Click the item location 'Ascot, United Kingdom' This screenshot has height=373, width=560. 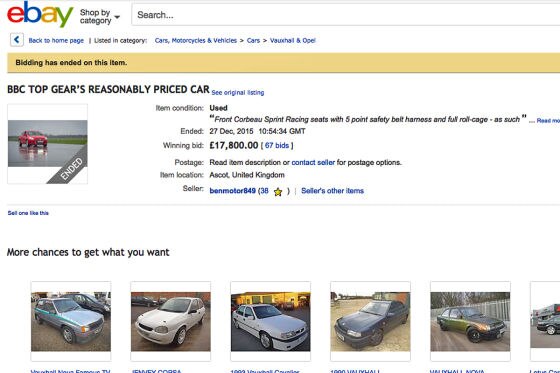247,175
